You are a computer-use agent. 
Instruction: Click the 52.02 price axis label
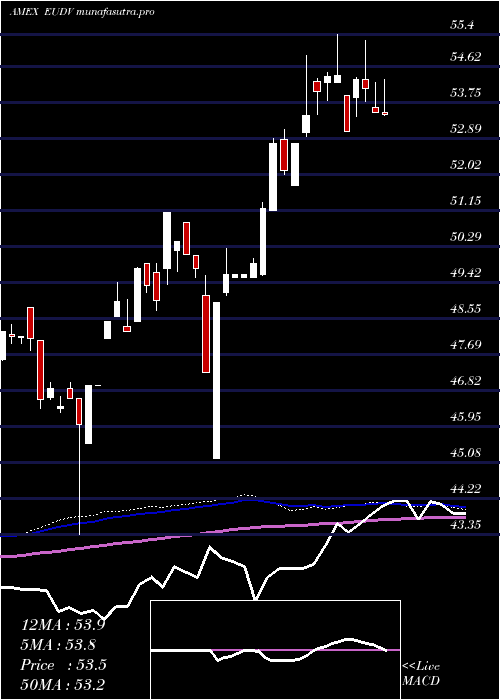coord(466,165)
